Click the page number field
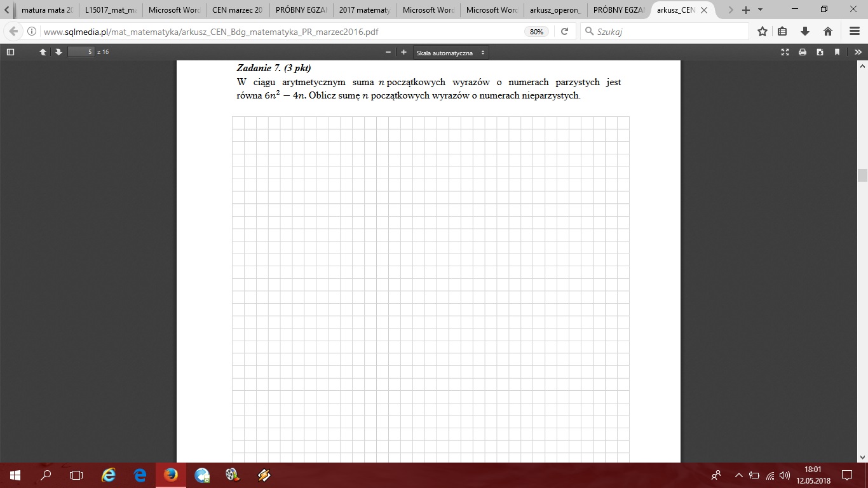868x488 pixels. point(81,52)
